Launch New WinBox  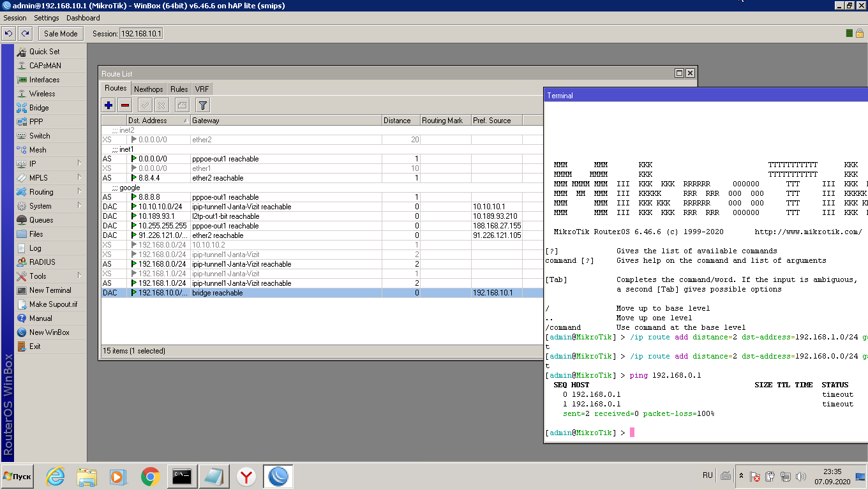click(50, 332)
